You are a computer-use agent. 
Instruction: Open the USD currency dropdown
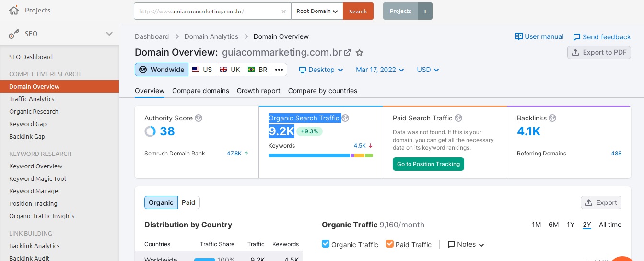[428, 70]
